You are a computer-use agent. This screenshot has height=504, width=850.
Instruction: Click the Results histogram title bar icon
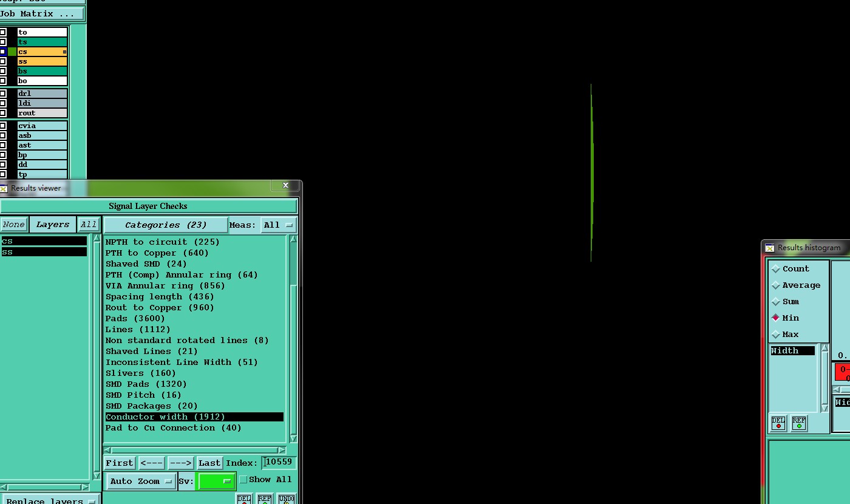coord(770,248)
